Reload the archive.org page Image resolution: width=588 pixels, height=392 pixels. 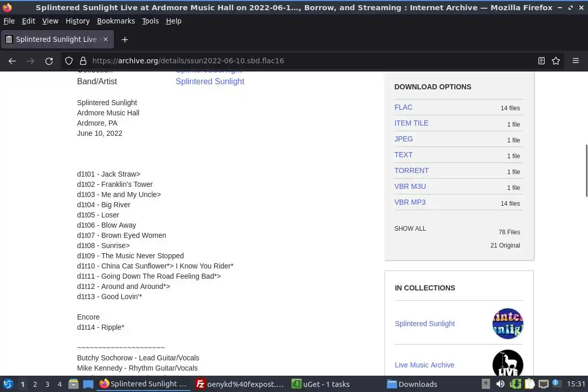point(49,61)
